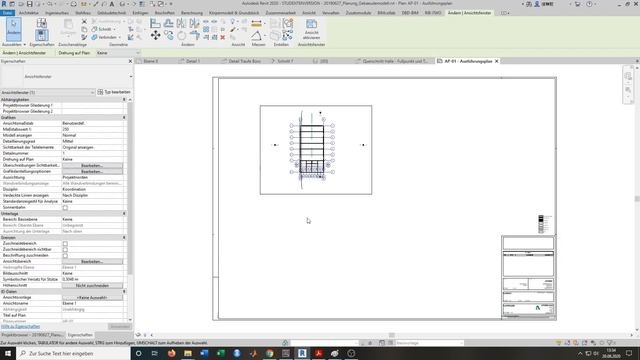
Task: Open the Körpermodell & Grundstück ribbon tab
Action: click(234, 13)
